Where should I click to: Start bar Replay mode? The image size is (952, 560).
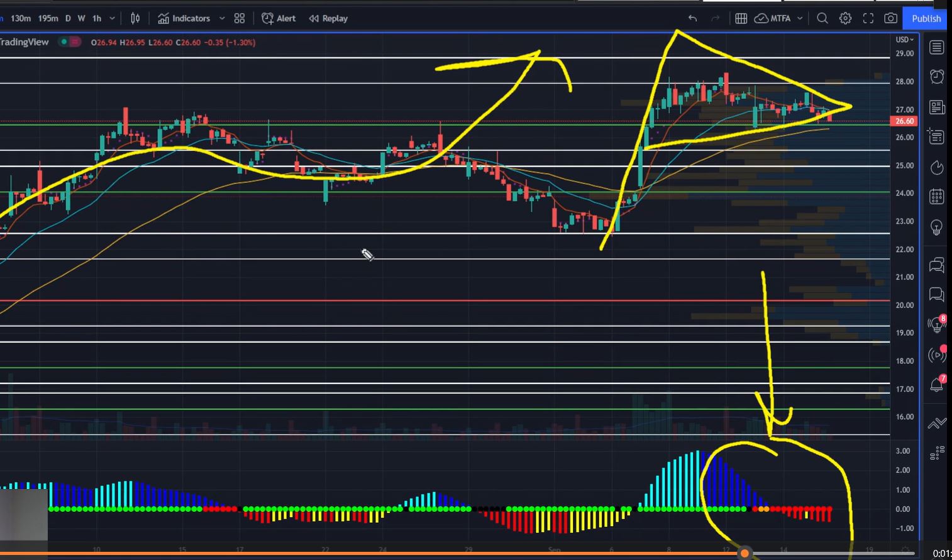pos(328,18)
